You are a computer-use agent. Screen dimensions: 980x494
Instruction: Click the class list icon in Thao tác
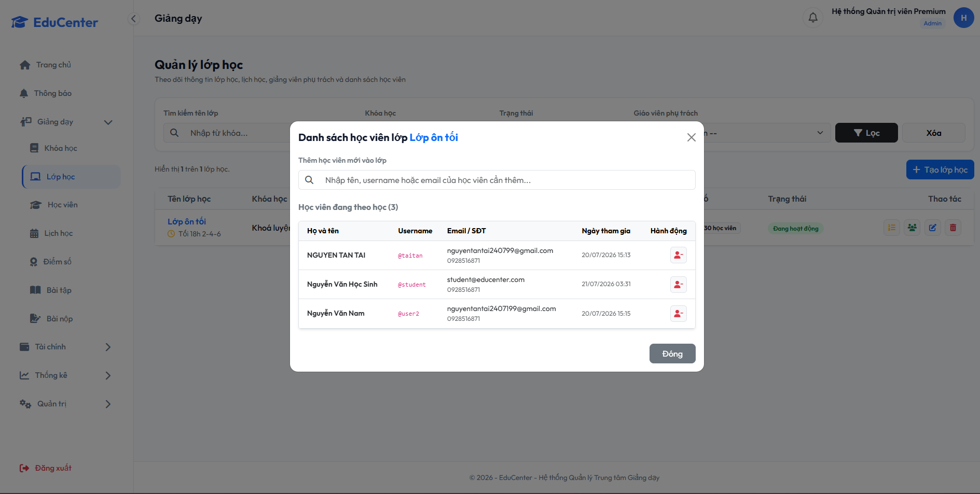pos(891,228)
